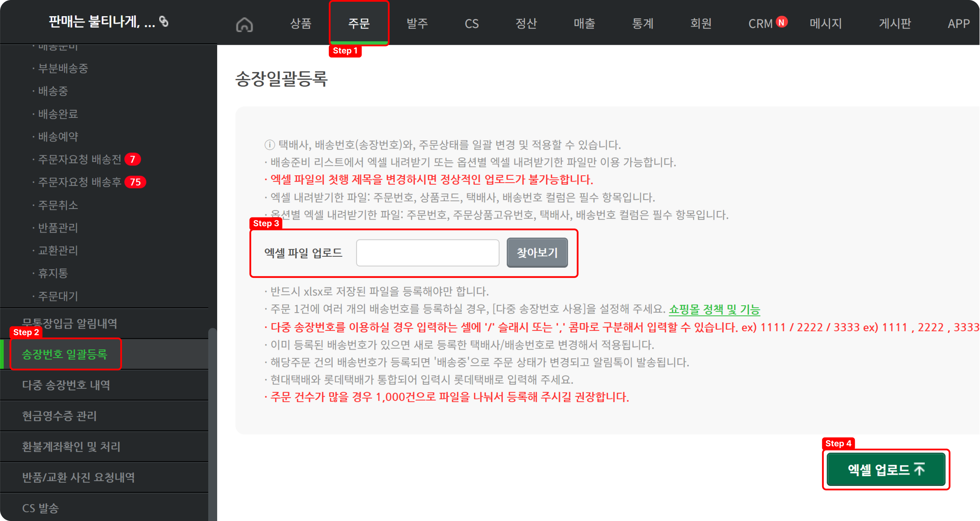Click the red 75 badge in sidebar
Screen dimensions: 980x521
[135, 182]
